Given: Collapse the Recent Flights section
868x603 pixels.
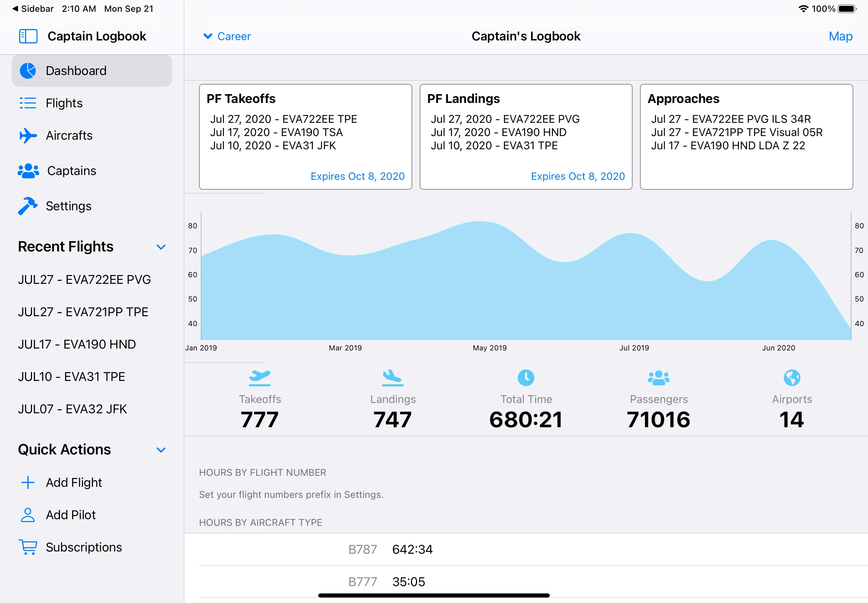Looking at the screenshot, I should [x=161, y=247].
